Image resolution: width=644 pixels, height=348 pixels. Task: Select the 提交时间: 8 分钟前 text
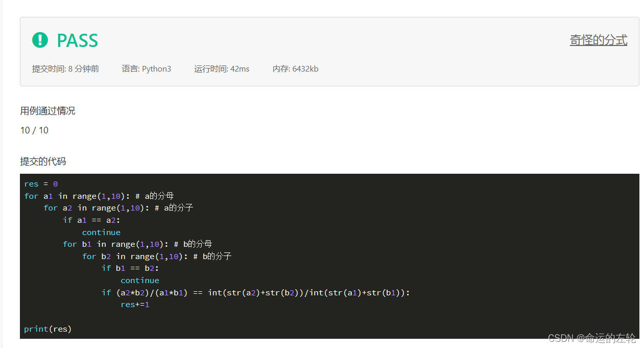(65, 68)
